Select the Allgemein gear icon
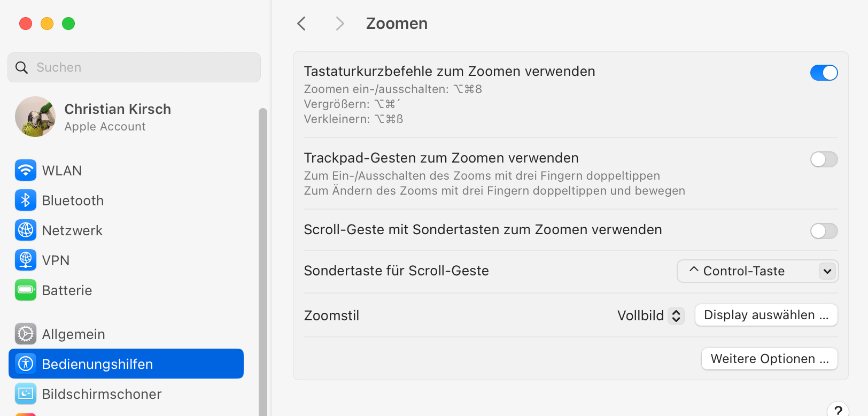This screenshot has height=416, width=868. pos(26,334)
